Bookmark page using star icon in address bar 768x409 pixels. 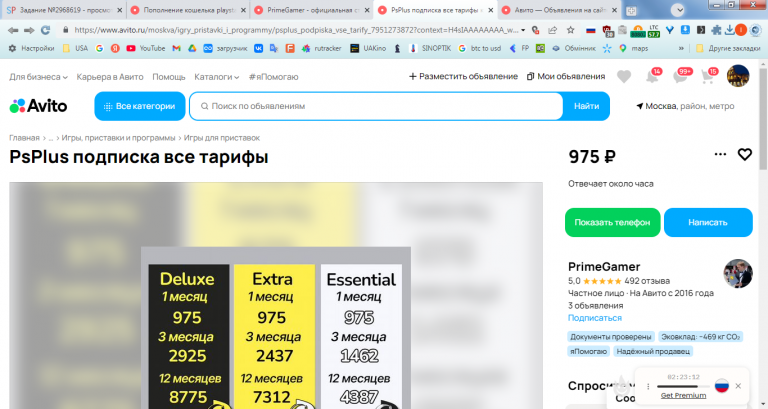click(x=571, y=30)
